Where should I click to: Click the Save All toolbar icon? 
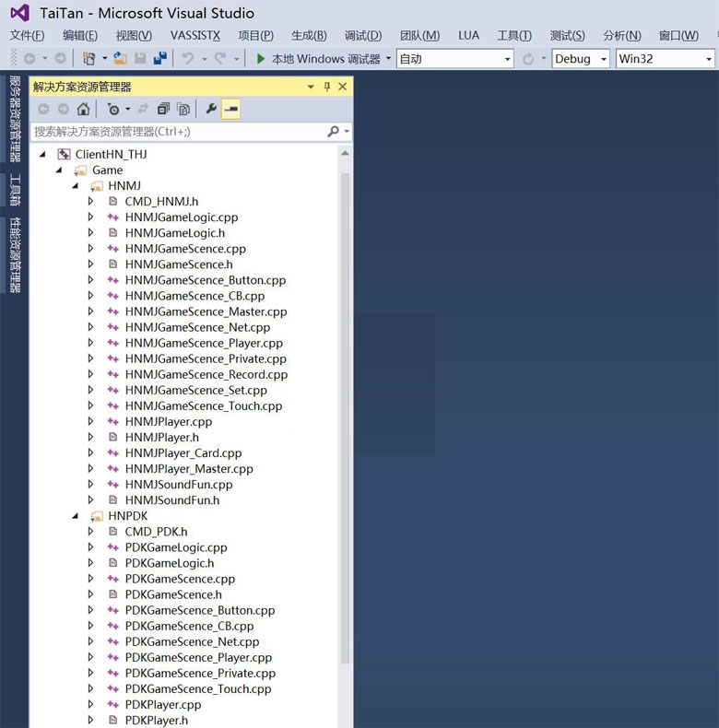[x=160, y=58]
